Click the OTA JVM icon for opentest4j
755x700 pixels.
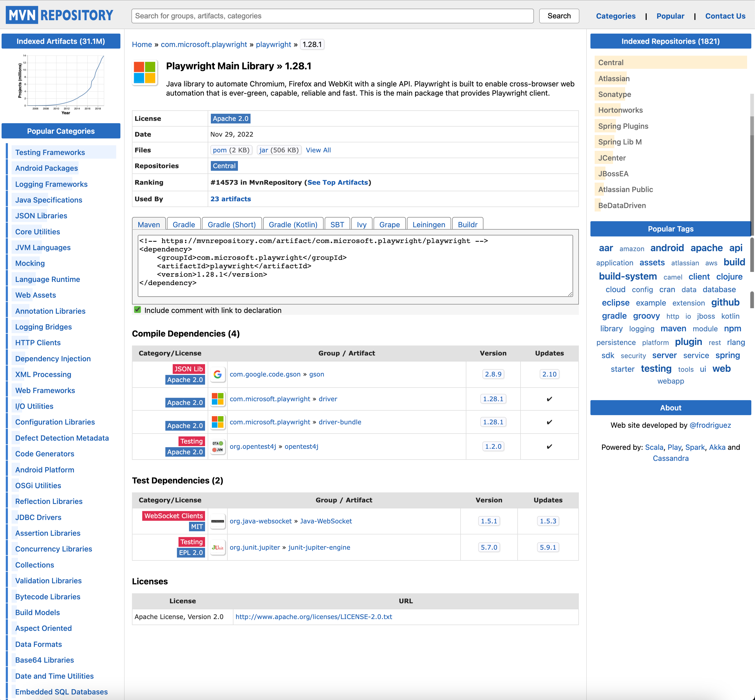pyautogui.click(x=218, y=447)
